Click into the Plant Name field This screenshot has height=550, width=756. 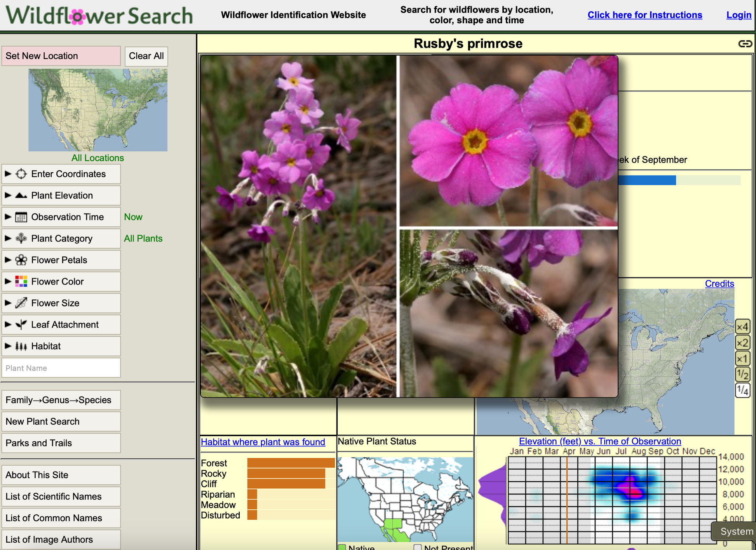tap(61, 368)
